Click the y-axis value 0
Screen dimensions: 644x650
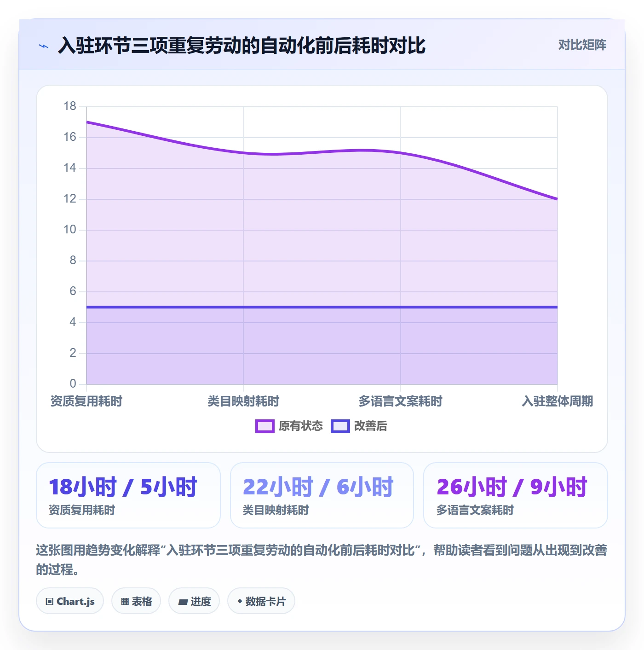73,384
